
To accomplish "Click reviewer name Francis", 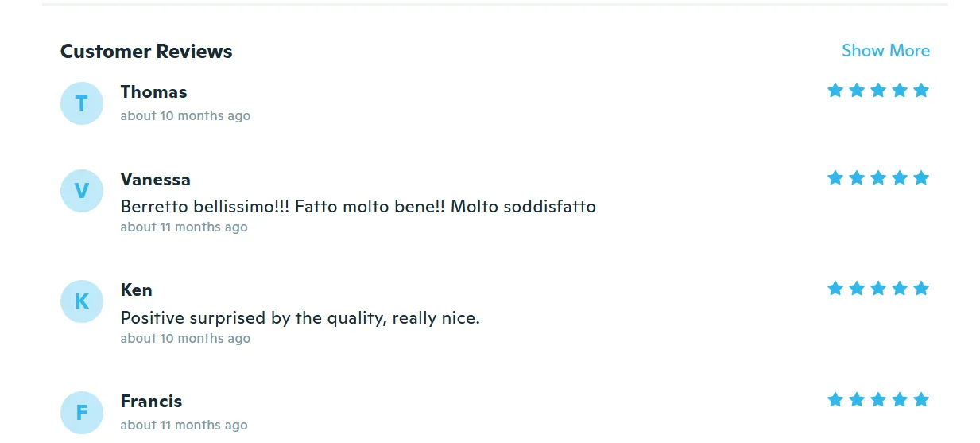I will click(x=151, y=402).
